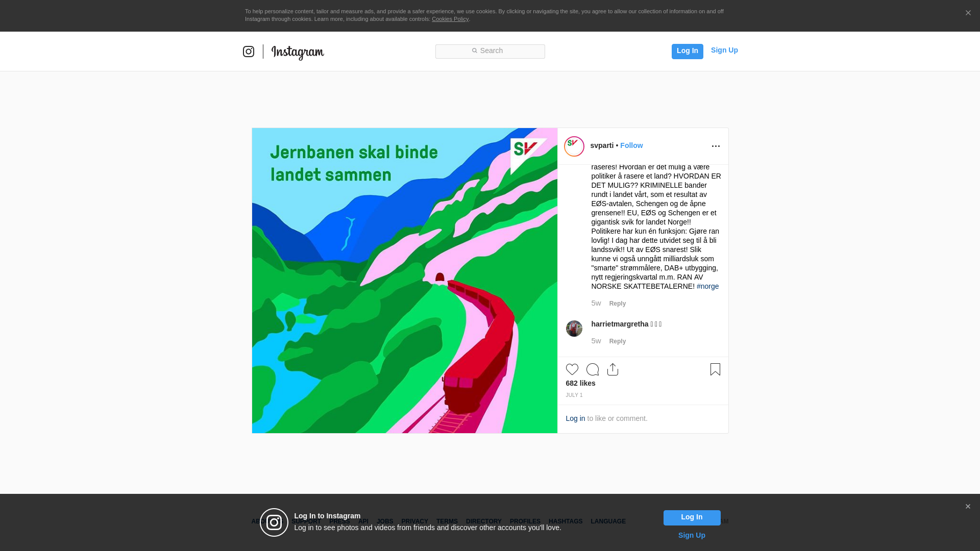Screen dimensions: 980x551
Task: Reply to harrietmargretha's comment
Action: pyautogui.click(x=618, y=341)
